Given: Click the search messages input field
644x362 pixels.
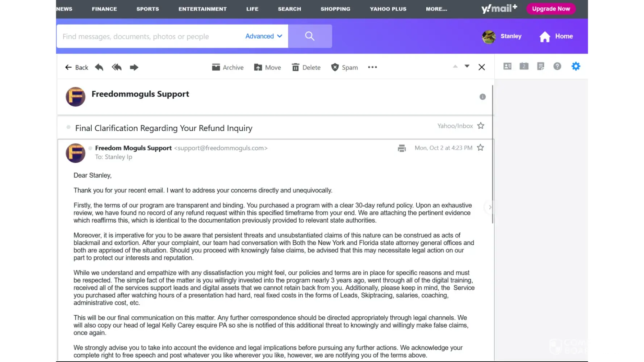Looking at the screenshot, I should (x=149, y=36).
